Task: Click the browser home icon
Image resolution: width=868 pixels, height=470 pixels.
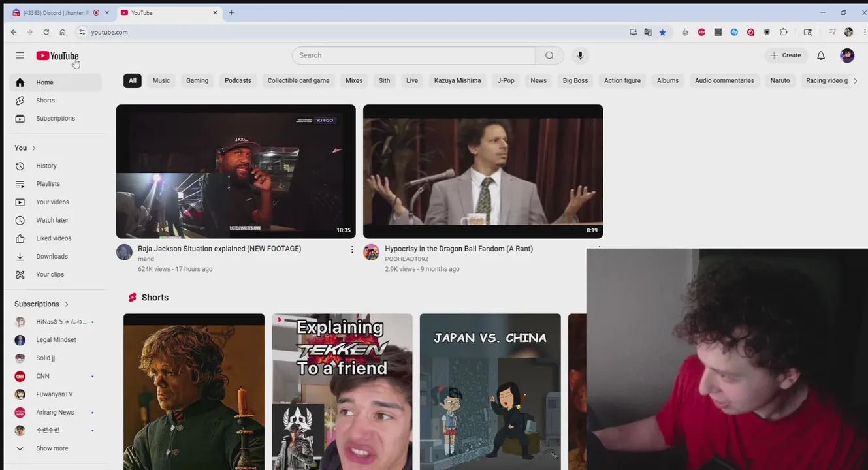Action: coord(63,32)
